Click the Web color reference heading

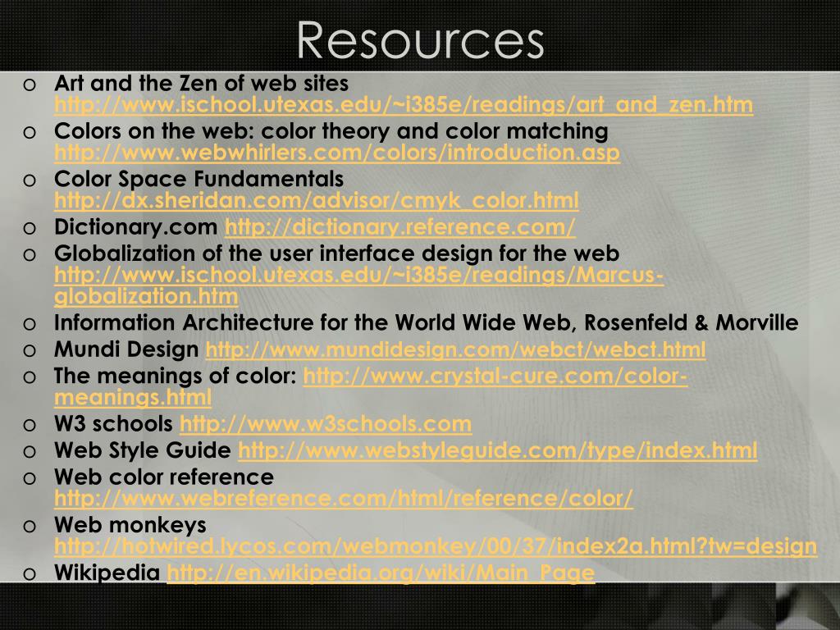[x=164, y=477]
